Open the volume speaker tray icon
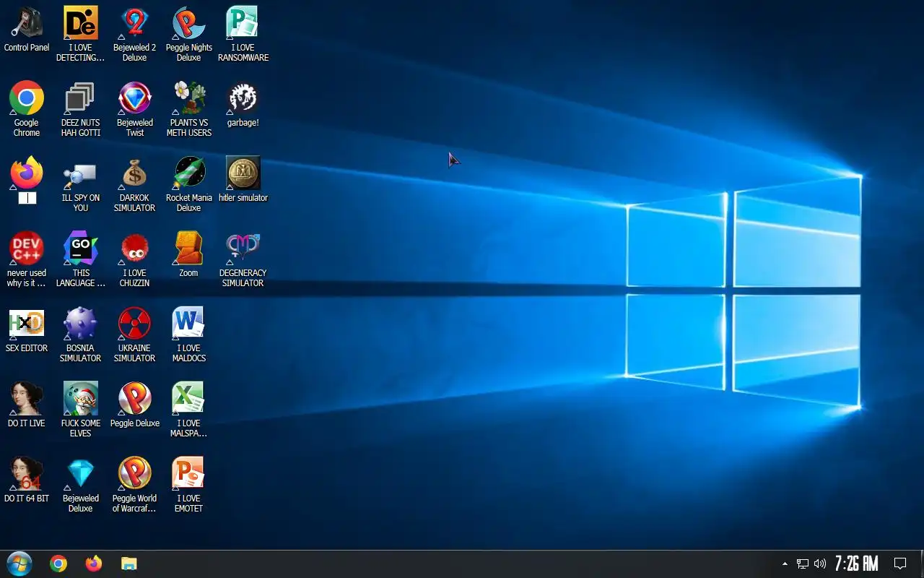This screenshot has height=578, width=924. (x=820, y=564)
